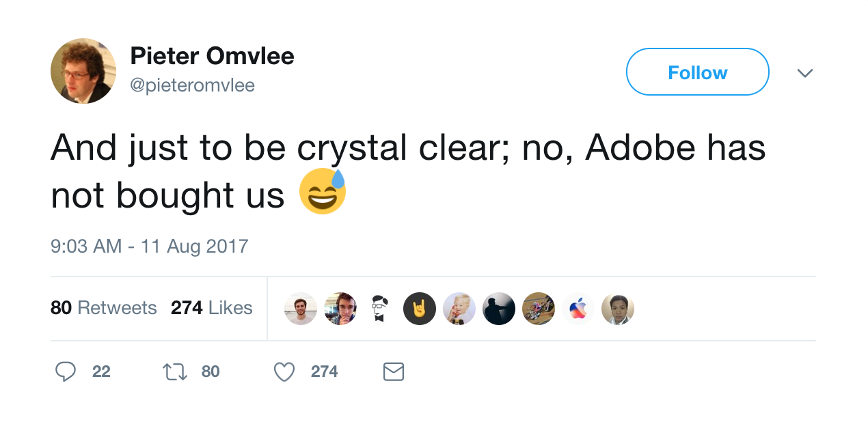Image resolution: width=868 pixels, height=422 pixels.
Task: Open the @pieteromvlee handle link
Action: (192, 85)
